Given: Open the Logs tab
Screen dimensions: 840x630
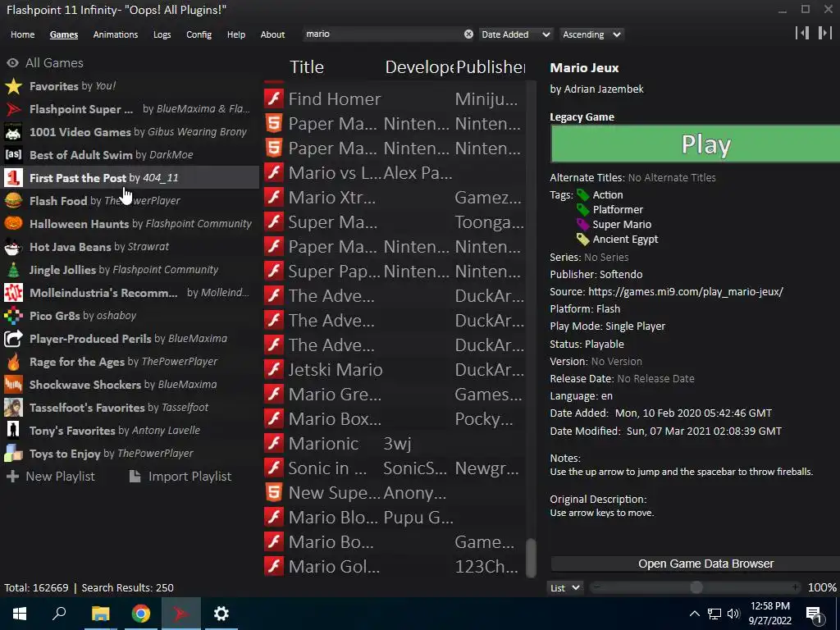Looking at the screenshot, I should 162,34.
